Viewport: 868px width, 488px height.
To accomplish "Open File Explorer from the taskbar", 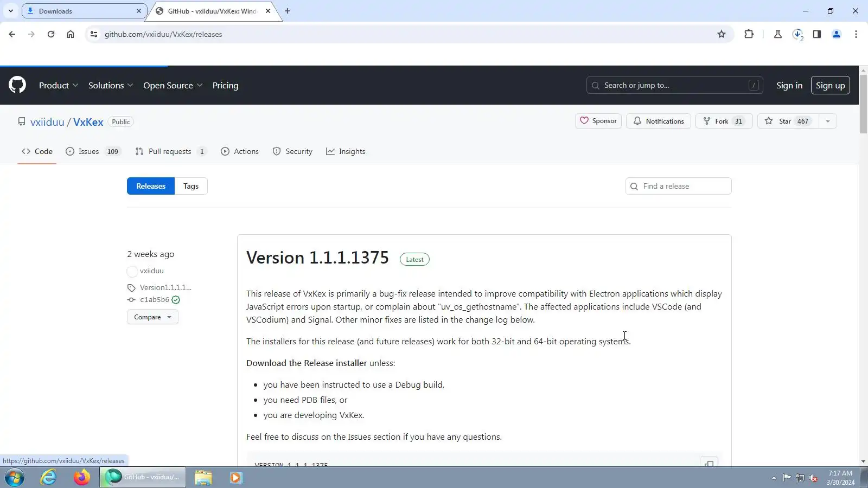I will tap(203, 478).
